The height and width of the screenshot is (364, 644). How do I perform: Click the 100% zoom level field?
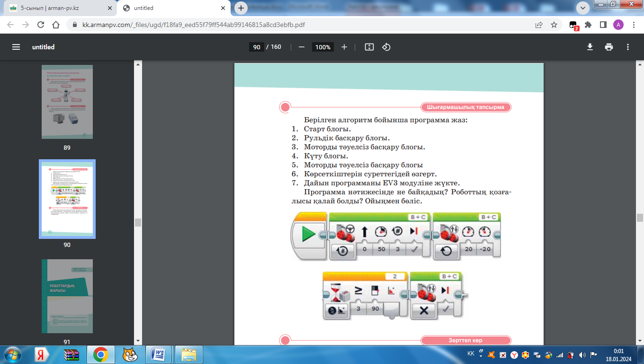click(x=322, y=47)
